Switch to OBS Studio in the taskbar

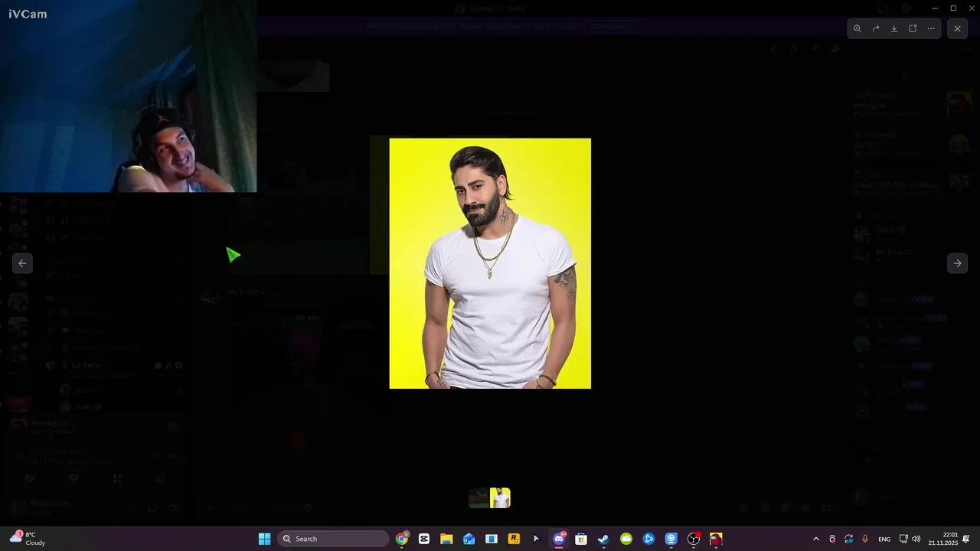(694, 539)
